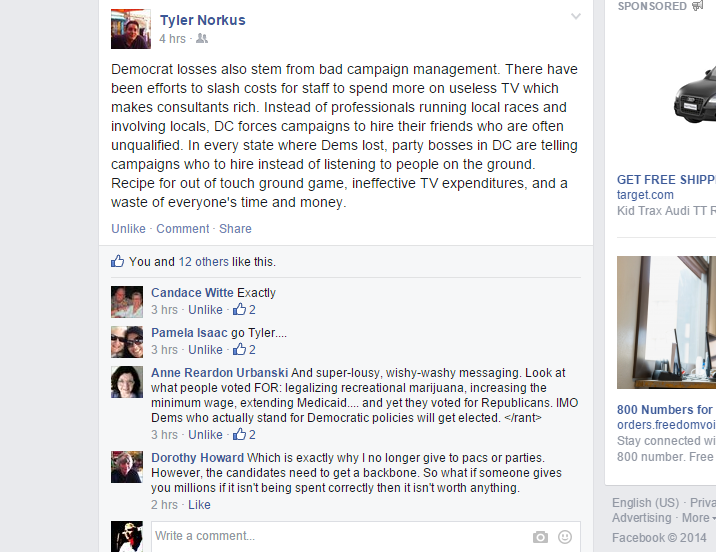The height and width of the screenshot is (552, 716).
Task: Expand the More footer menu
Action: point(698,518)
